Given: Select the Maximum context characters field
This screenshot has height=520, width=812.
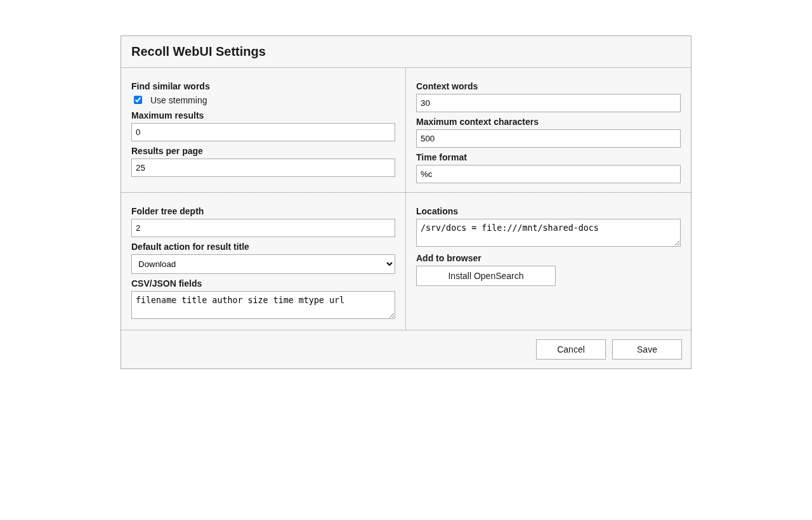Looking at the screenshot, I should [548, 138].
